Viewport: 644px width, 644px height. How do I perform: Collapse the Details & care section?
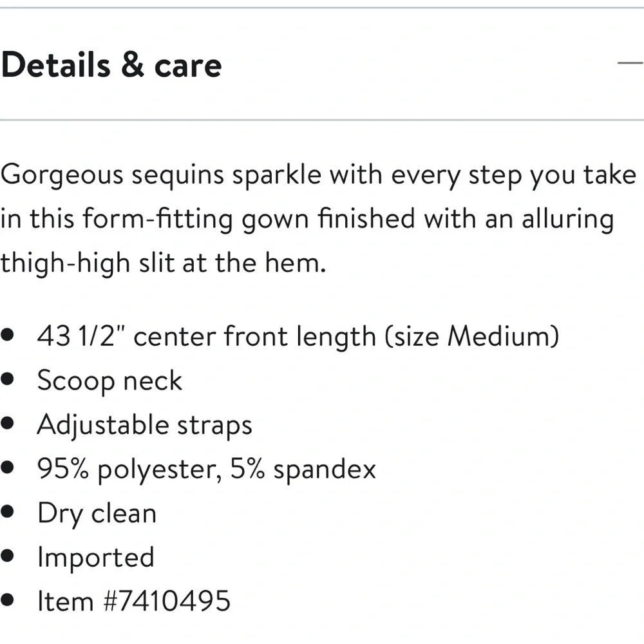630,63
